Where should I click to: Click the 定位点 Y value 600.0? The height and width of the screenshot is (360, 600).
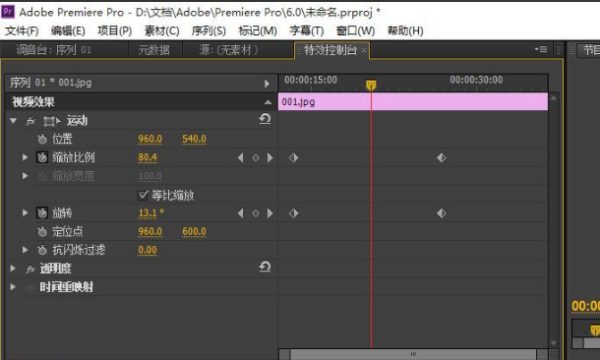(194, 231)
